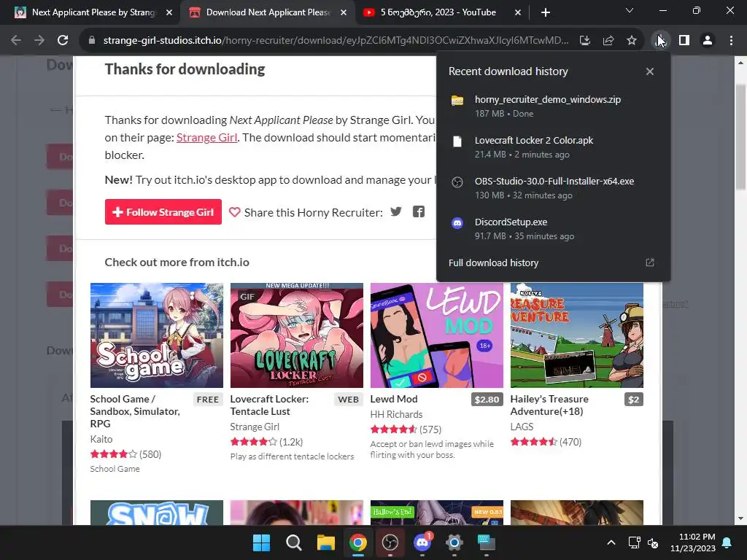The width and height of the screenshot is (747, 560).
Task: Share on Twitter icon
Action: pyautogui.click(x=396, y=212)
